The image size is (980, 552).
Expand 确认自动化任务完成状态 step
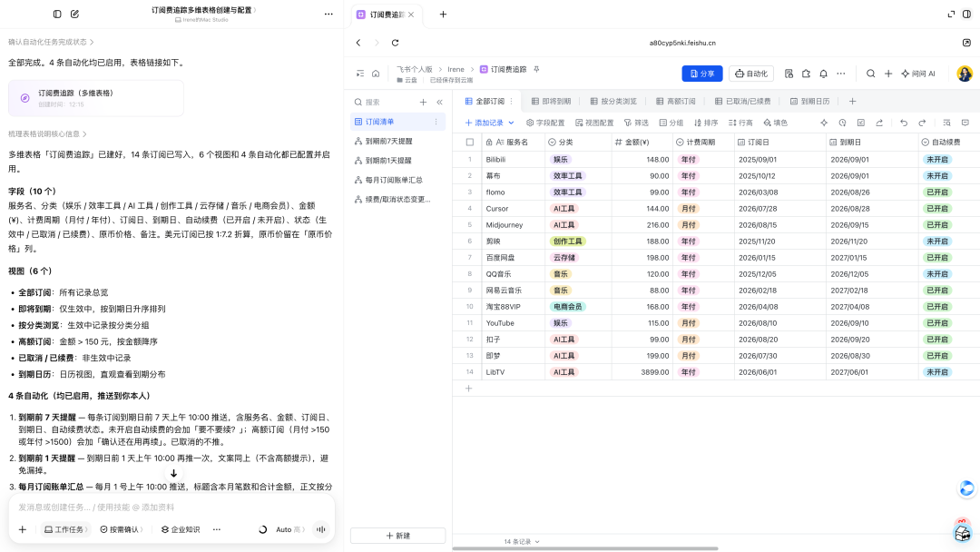pos(51,42)
